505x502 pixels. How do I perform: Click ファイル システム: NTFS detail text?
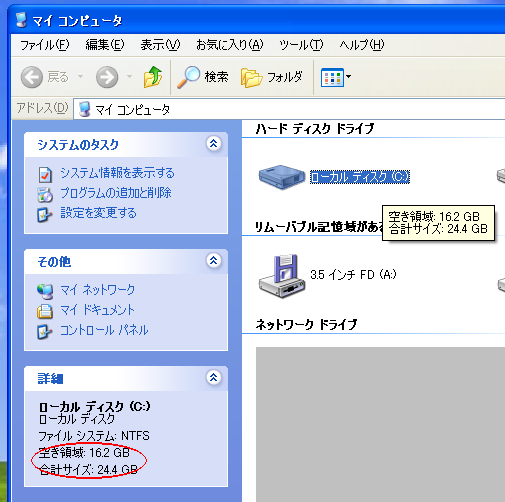click(94, 436)
